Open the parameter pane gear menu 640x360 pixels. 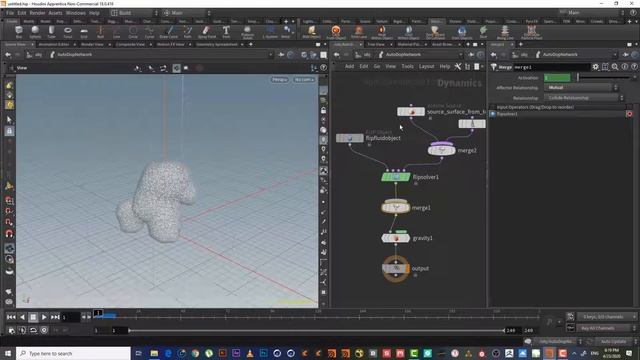[x=596, y=67]
